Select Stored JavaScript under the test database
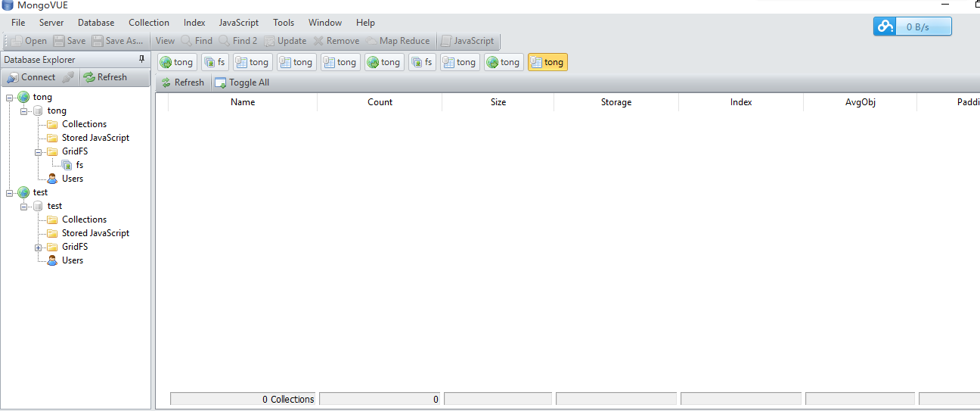 tap(88, 233)
